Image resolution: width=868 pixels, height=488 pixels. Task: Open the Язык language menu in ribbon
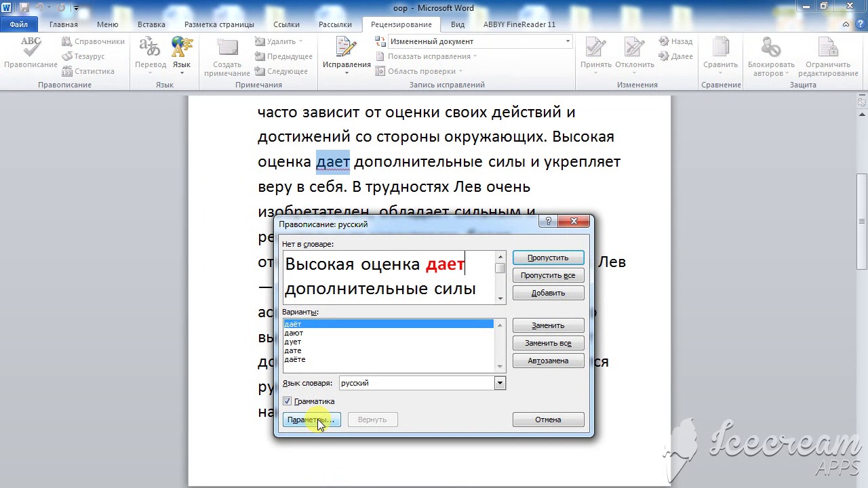click(x=181, y=56)
